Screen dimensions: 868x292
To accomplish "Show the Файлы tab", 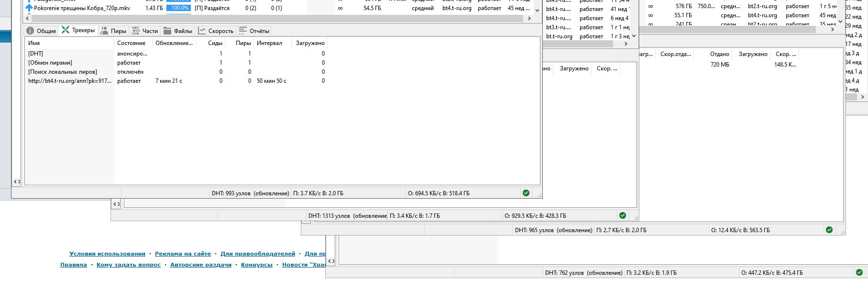I will [178, 31].
